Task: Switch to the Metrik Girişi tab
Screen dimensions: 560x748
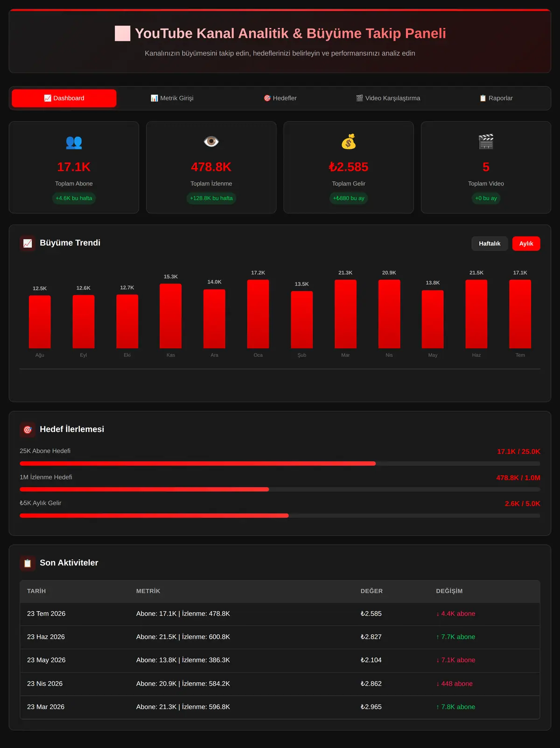Action: (x=172, y=98)
